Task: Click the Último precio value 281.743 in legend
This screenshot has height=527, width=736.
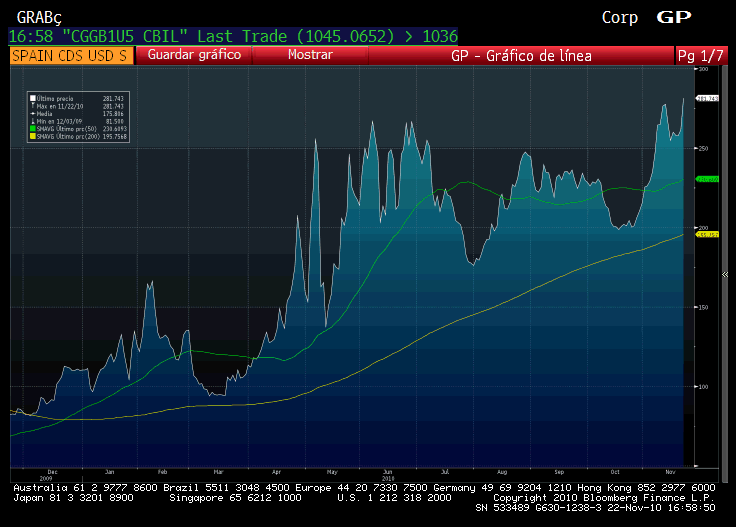Action: coord(113,99)
